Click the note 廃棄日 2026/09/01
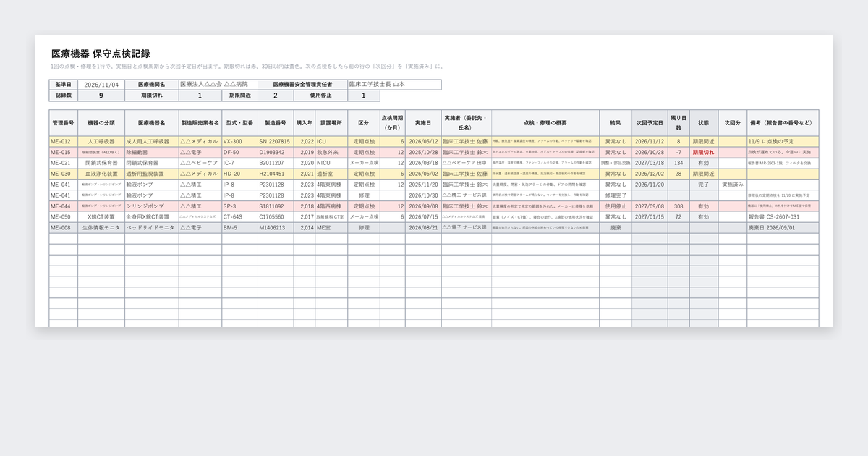Screen dimensions: 868x456 (783, 227)
